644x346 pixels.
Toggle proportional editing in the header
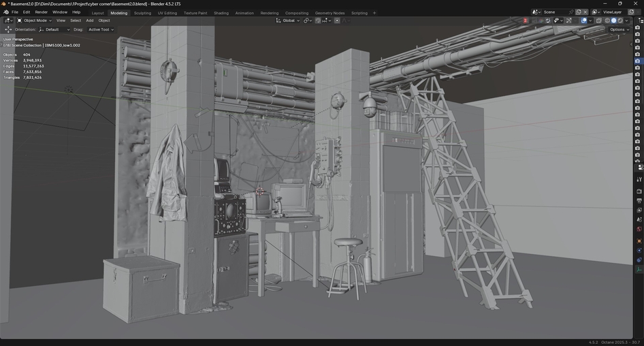337,20
